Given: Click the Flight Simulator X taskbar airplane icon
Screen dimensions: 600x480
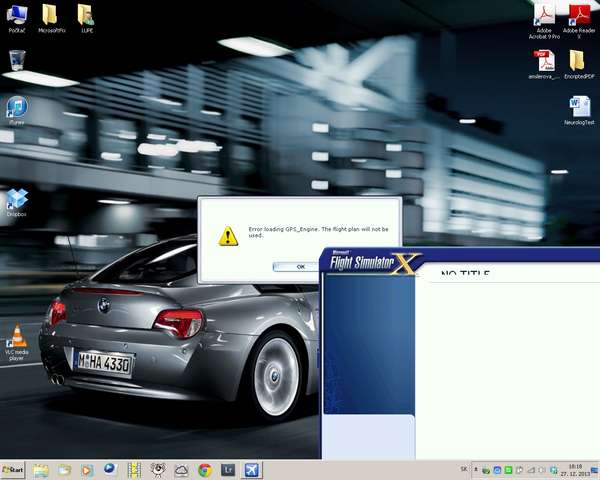Looking at the screenshot, I should pyautogui.click(x=251, y=470).
